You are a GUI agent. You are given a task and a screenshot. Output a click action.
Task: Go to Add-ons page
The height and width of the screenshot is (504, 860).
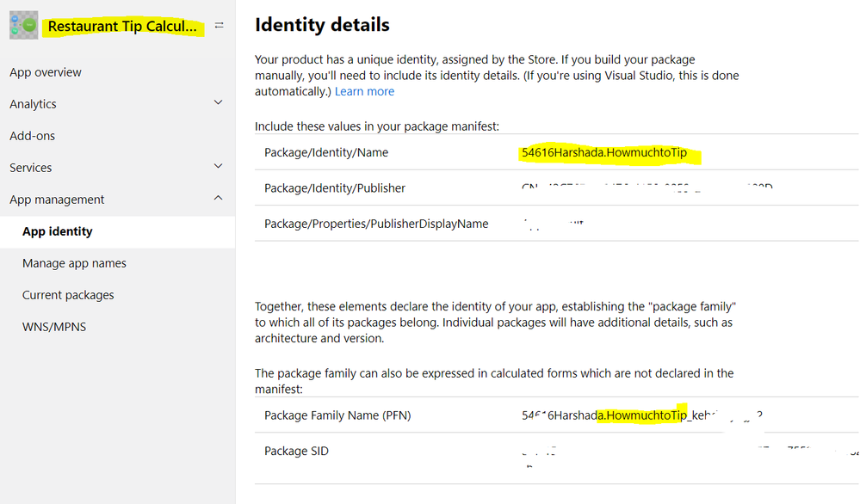click(32, 136)
